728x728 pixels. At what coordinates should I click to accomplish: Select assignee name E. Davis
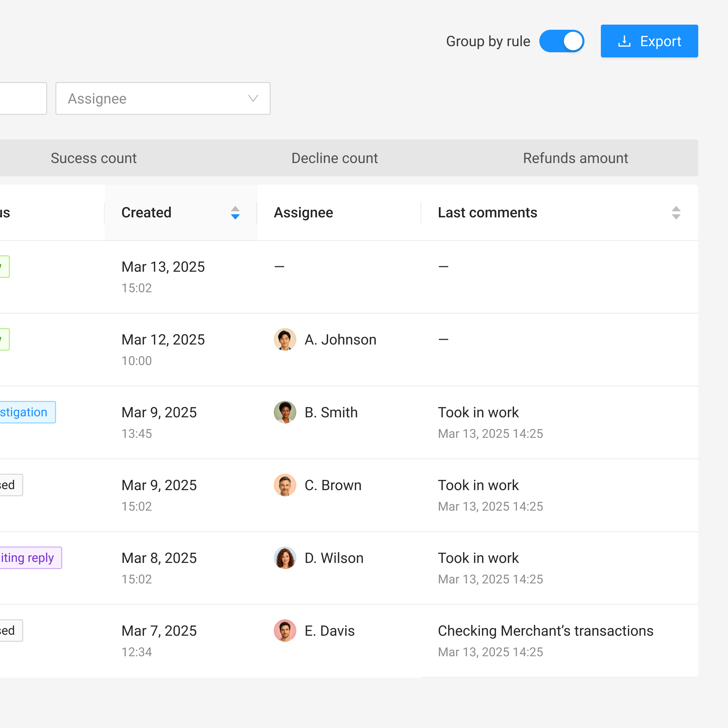coord(329,630)
